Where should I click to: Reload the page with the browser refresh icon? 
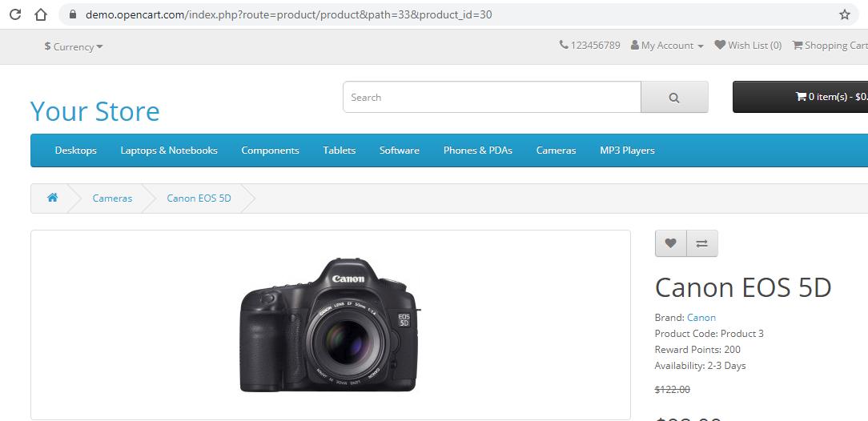(x=15, y=14)
